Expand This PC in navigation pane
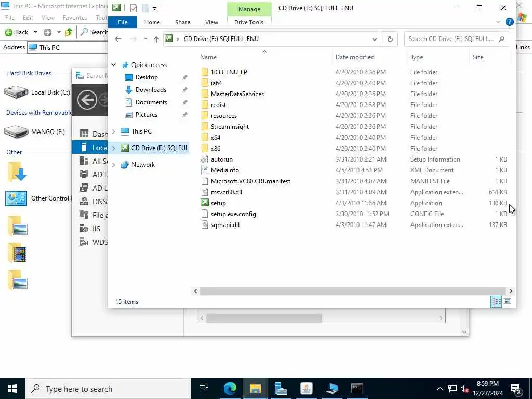Image resolution: width=532 pixels, height=399 pixels. click(x=114, y=131)
